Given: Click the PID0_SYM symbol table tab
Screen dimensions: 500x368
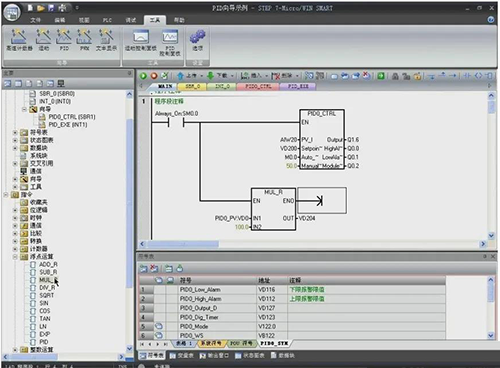Looking at the screenshot, I should point(273,343).
